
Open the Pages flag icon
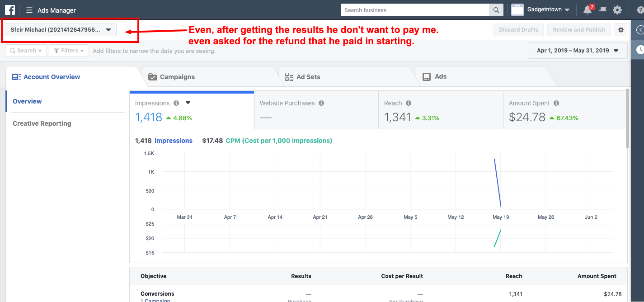coord(602,10)
